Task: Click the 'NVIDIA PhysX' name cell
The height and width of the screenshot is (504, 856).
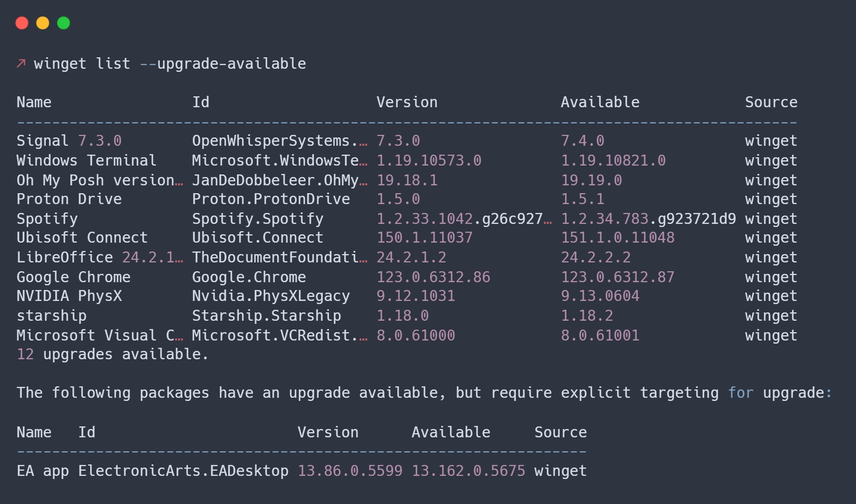Action: (x=69, y=296)
